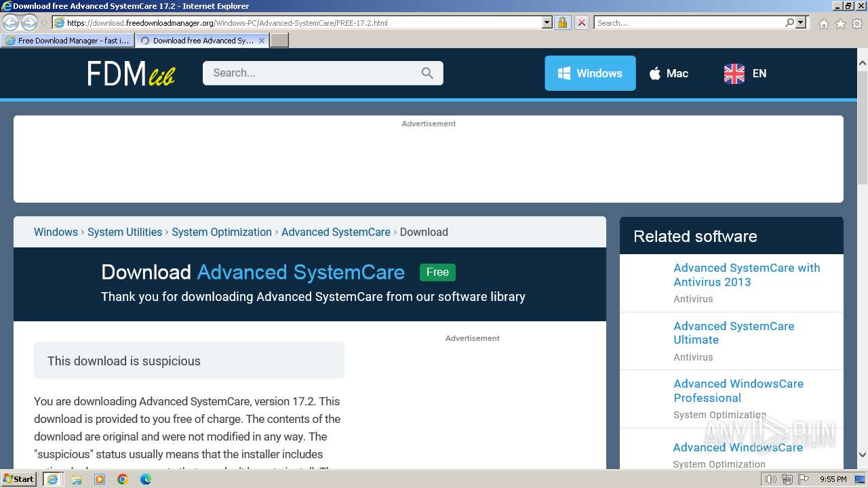Open a new tab button
The image size is (868, 488).
279,41
